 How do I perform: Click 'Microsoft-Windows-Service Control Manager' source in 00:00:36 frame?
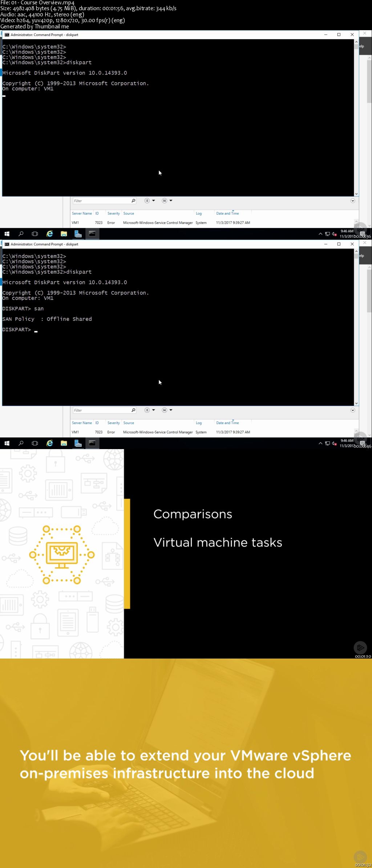[x=158, y=223]
